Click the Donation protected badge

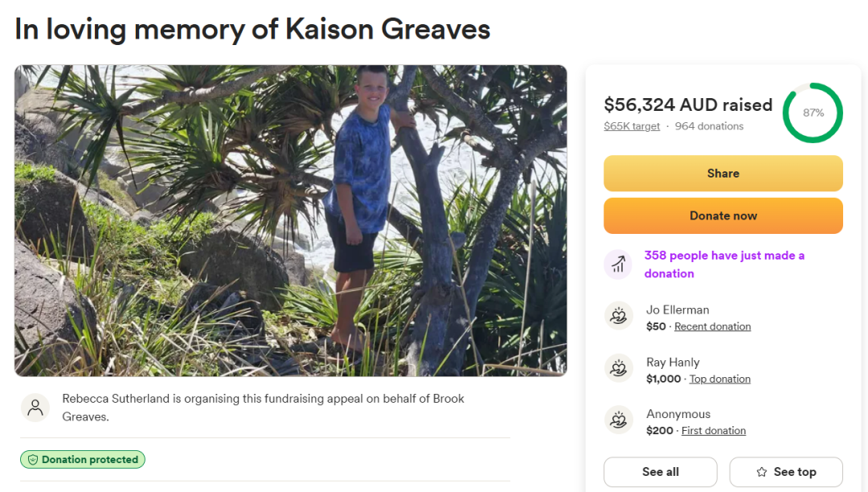pyautogui.click(x=83, y=460)
